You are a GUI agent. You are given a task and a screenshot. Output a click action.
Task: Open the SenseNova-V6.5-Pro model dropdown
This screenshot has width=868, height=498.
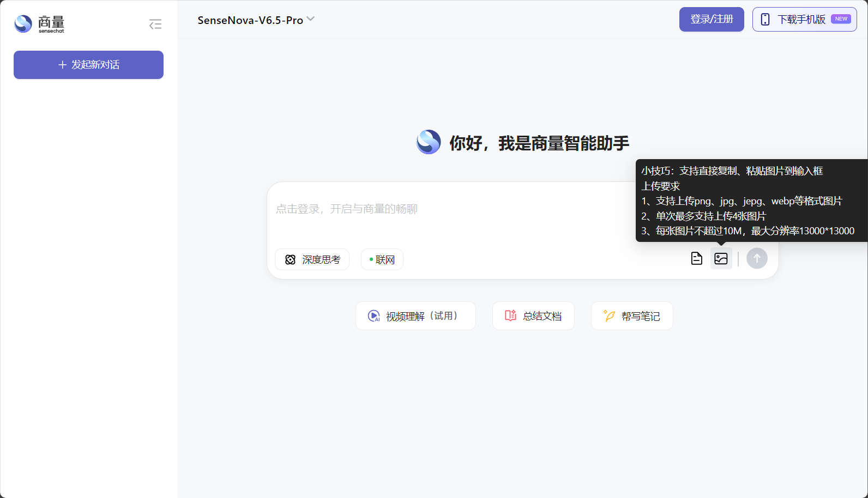[256, 20]
